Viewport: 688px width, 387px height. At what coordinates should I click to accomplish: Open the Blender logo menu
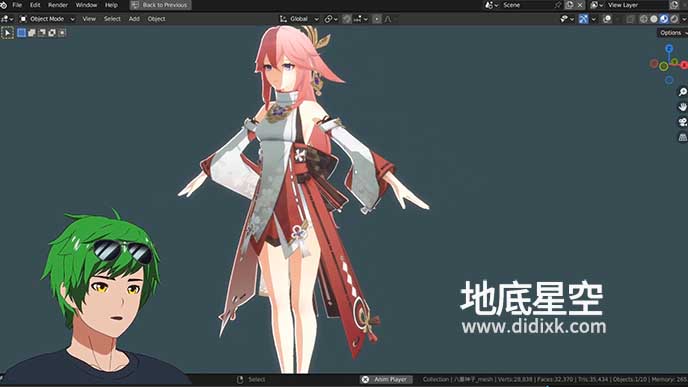pos(4,5)
